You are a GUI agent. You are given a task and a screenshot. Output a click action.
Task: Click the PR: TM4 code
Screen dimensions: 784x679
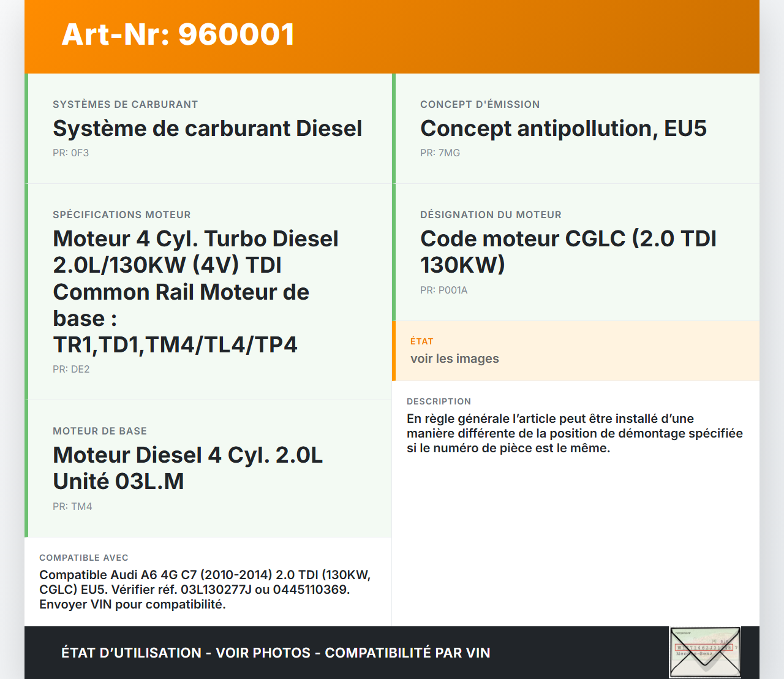tap(72, 507)
